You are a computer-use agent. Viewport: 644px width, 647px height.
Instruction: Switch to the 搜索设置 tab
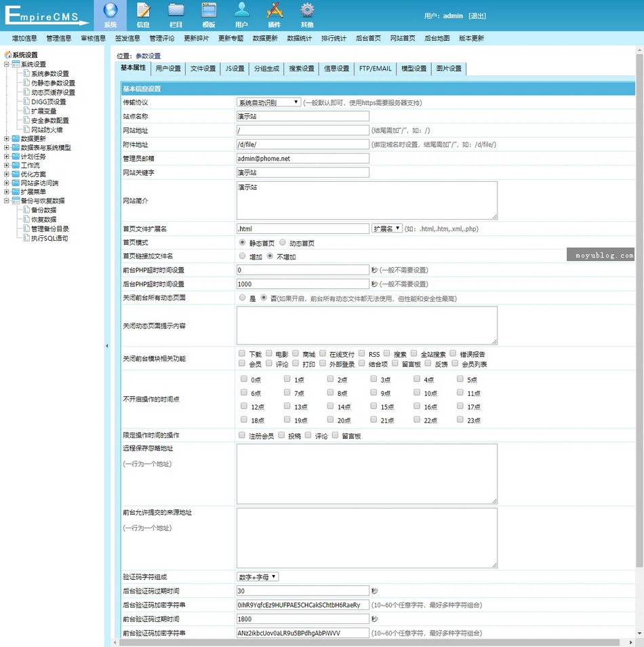point(302,68)
